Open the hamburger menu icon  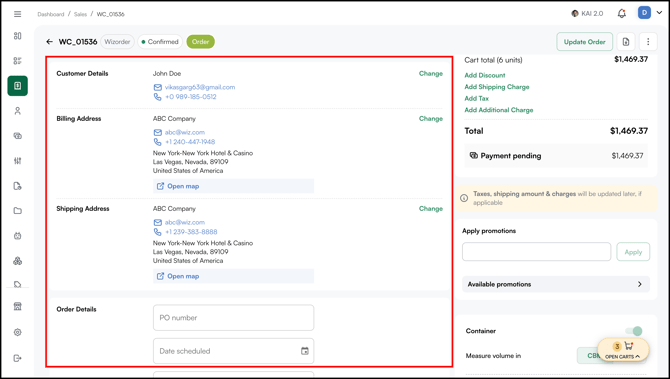(x=18, y=14)
